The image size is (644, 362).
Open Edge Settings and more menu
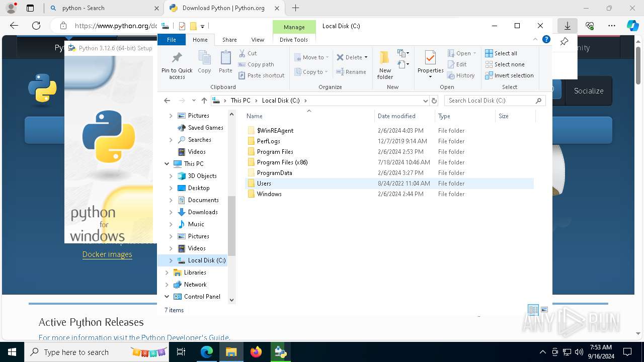[x=612, y=26]
